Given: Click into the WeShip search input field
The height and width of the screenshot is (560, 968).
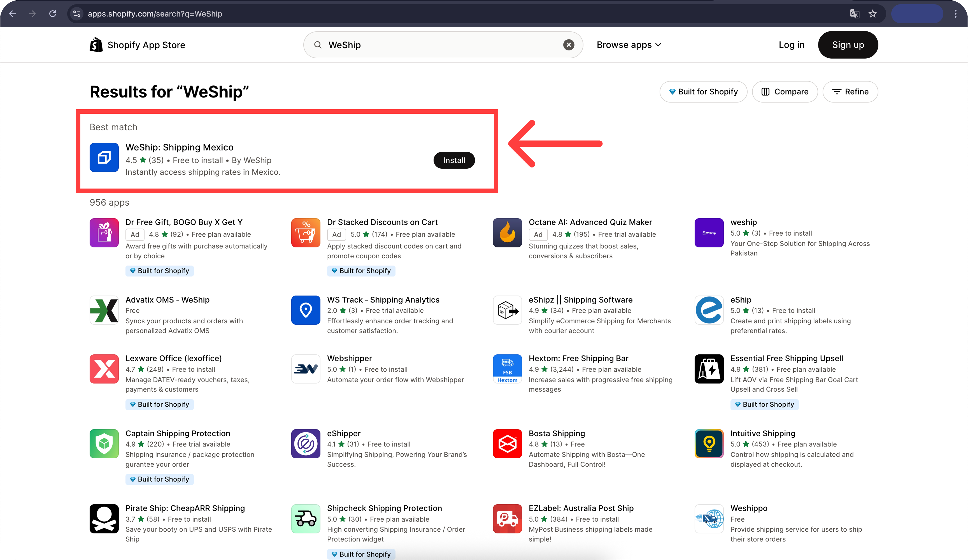Looking at the screenshot, I should pyautogui.click(x=442, y=45).
